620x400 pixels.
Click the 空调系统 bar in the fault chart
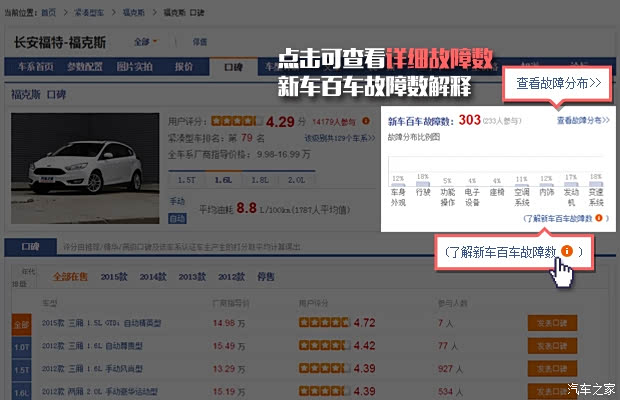coord(522,185)
